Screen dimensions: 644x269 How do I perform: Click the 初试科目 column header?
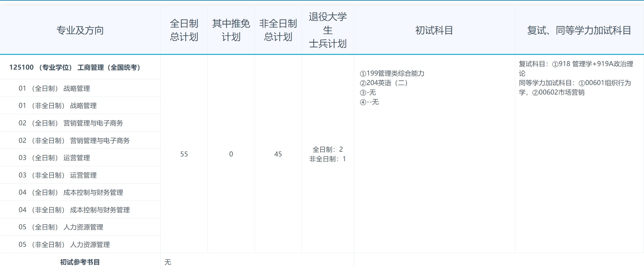pos(434,30)
